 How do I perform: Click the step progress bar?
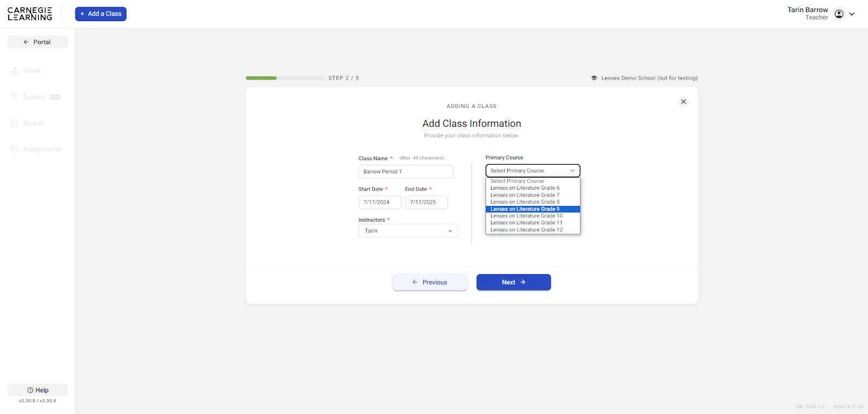(284, 78)
